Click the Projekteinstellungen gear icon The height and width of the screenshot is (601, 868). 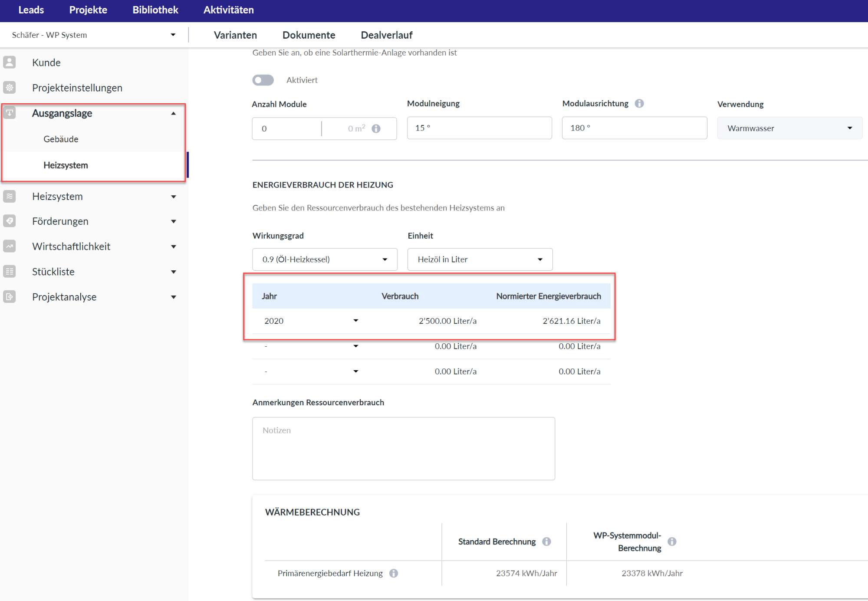[10, 87]
